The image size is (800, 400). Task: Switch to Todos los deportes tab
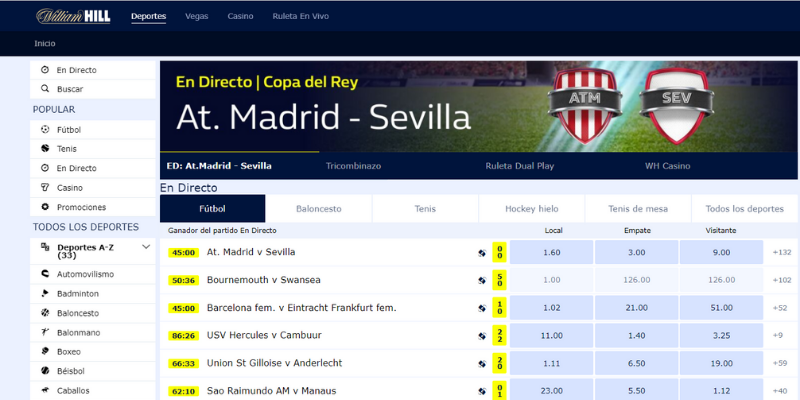(744, 209)
